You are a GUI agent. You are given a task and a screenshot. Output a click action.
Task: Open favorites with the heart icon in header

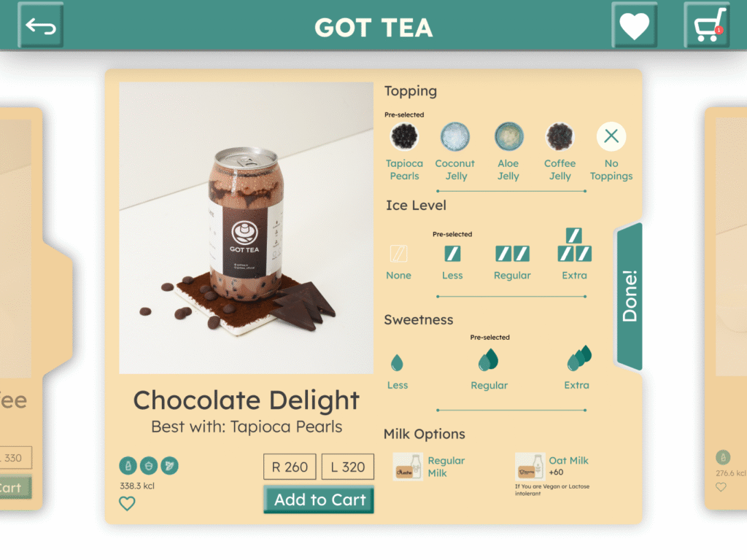coord(634,25)
